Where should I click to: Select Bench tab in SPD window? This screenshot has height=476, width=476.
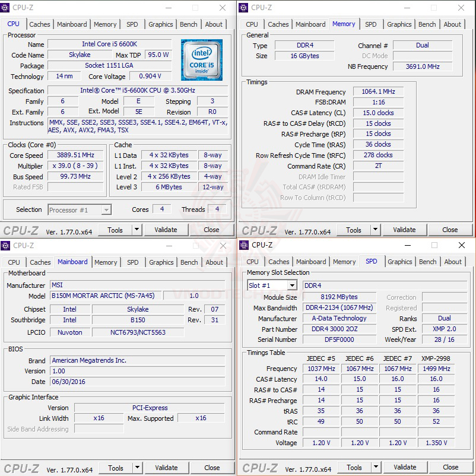(428, 262)
